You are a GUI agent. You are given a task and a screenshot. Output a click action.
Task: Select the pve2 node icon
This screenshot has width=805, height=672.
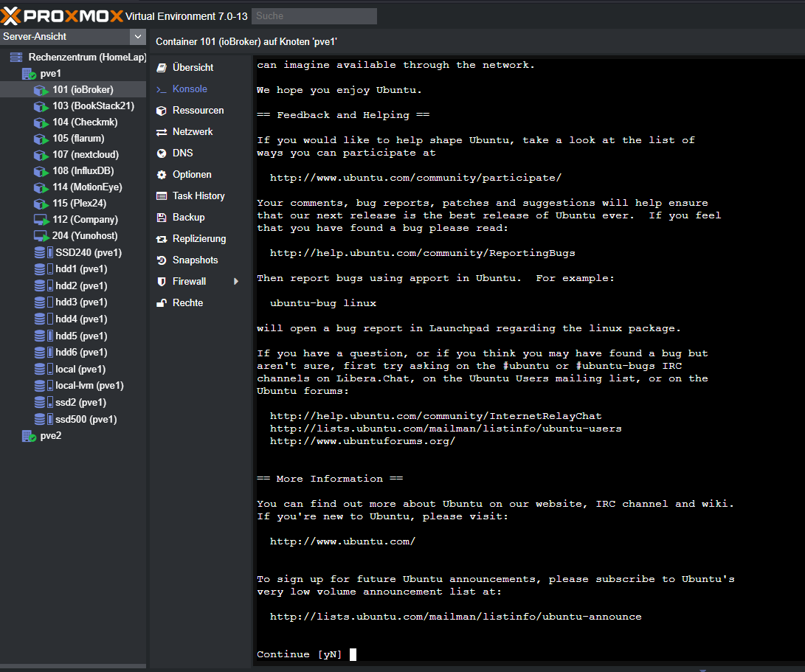[x=29, y=437]
